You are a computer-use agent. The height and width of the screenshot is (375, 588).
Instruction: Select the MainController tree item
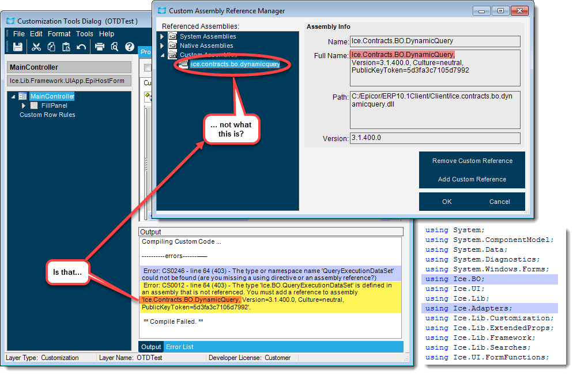coord(52,96)
